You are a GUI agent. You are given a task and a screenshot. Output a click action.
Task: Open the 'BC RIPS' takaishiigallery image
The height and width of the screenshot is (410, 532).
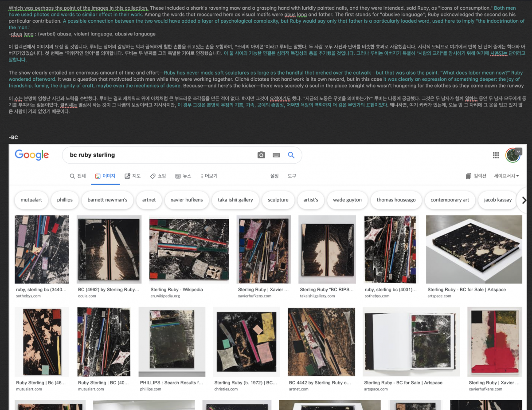(x=327, y=249)
